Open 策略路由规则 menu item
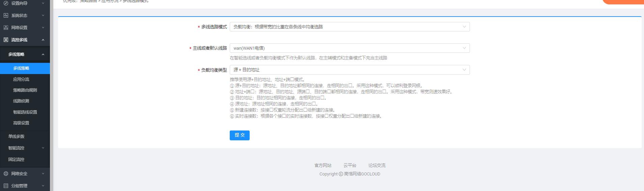Viewport: 644px width, 191px height. click(x=25, y=90)
